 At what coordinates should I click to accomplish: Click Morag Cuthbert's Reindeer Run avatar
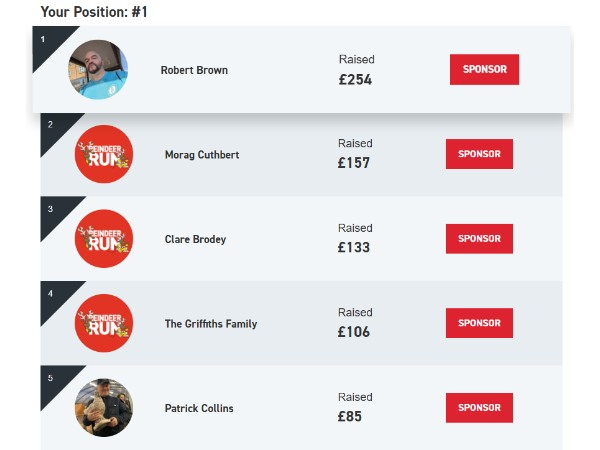(x=104, y=154)
